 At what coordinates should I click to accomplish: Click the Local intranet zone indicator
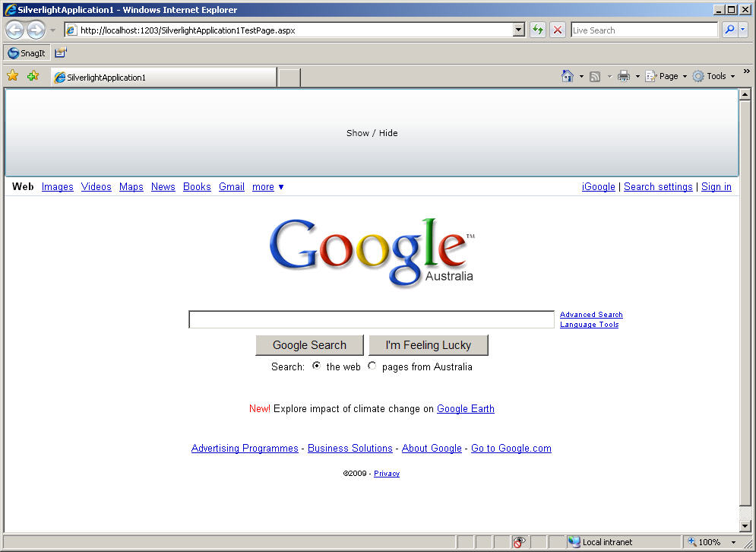623,542
